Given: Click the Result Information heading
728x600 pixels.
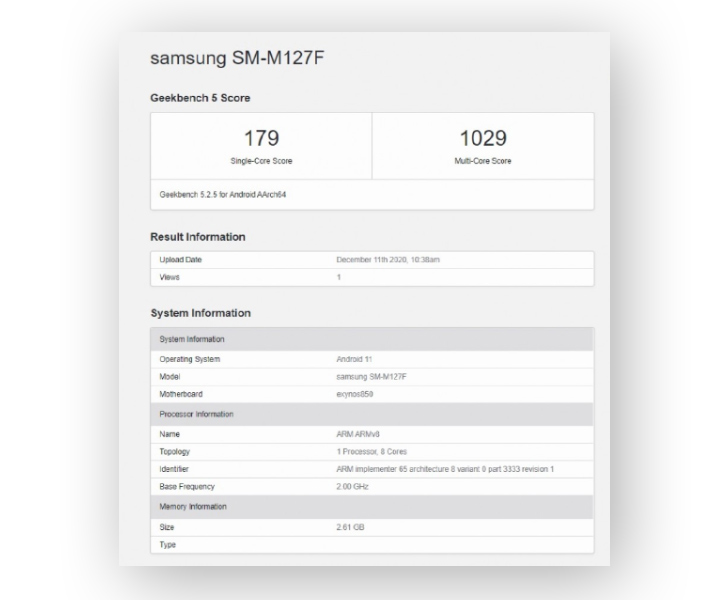Looking at the screenshot, I should coord(198,237).
